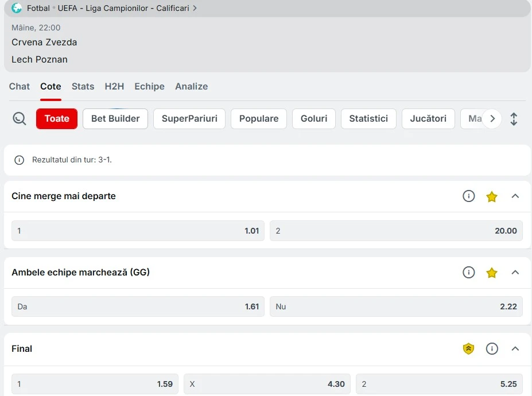Viewport: 532px width, 396px height.
Task: Filter markets by Statistici
Action: tap(368, 119)
